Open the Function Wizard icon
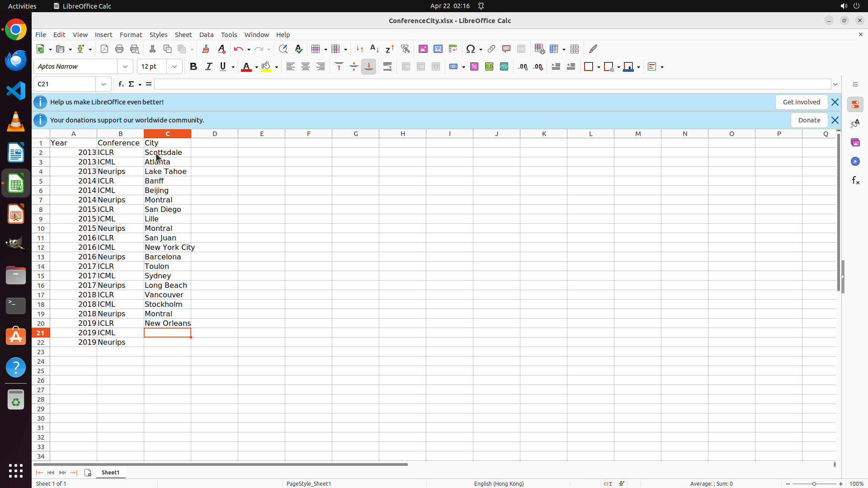 click(121, 84)
